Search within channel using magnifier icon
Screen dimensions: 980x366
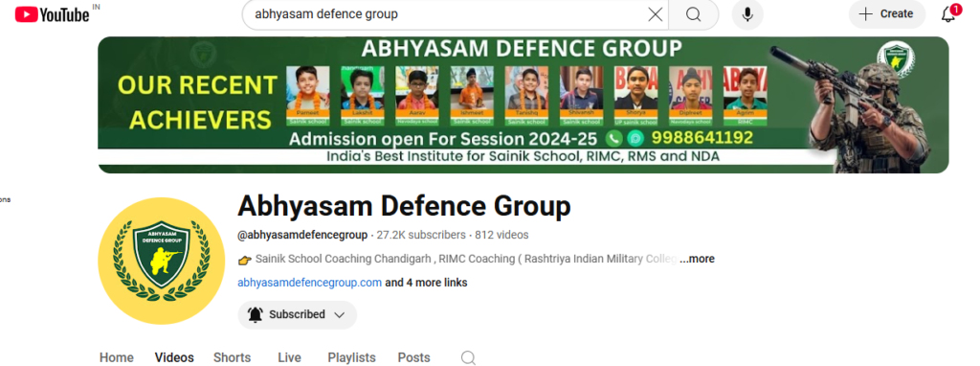pos(468,358)
